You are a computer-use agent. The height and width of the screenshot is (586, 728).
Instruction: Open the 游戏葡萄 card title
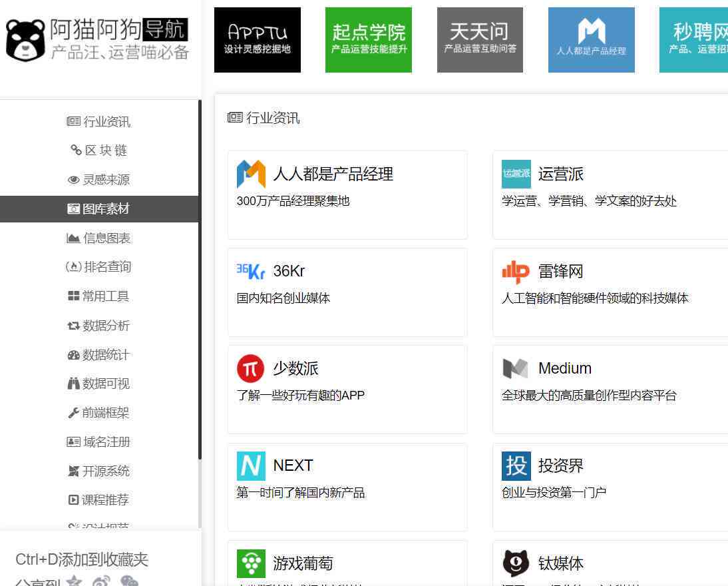click(x=303, y=563)
